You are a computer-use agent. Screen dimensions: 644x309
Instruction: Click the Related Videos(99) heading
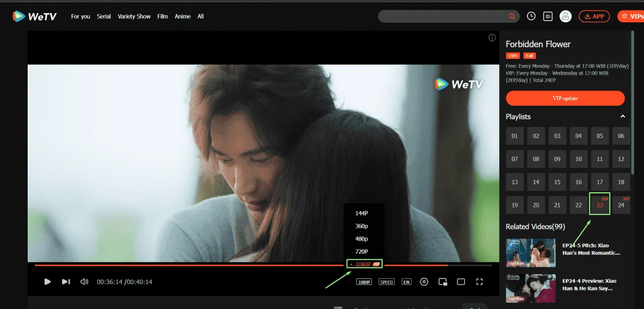point(535,226)
